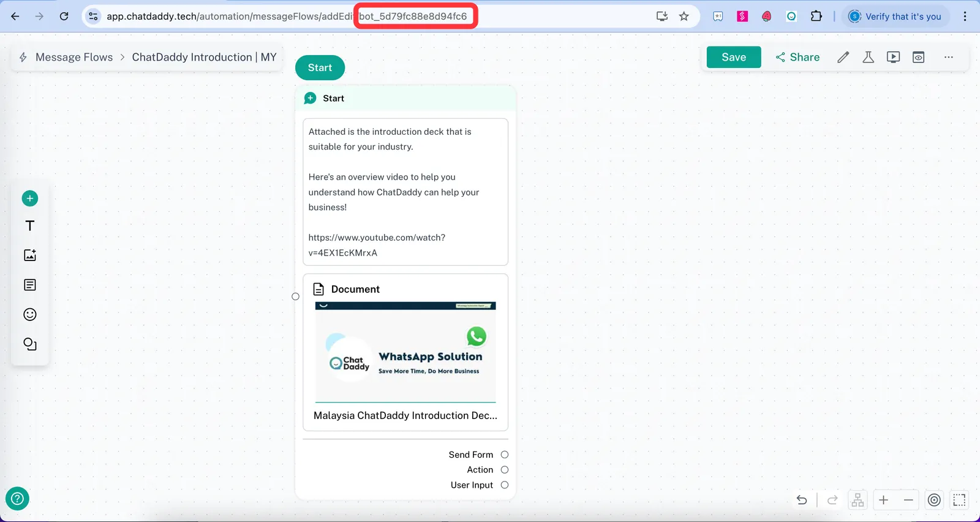Open Chrome's three-dot browser menu
980x522 pixels.
tap(965, 17)
